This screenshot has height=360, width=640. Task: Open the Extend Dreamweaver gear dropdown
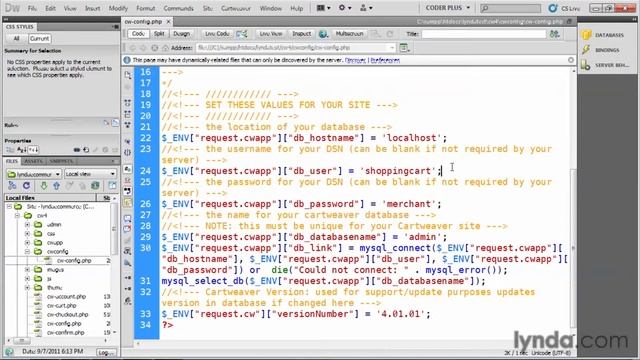[345, 8]
